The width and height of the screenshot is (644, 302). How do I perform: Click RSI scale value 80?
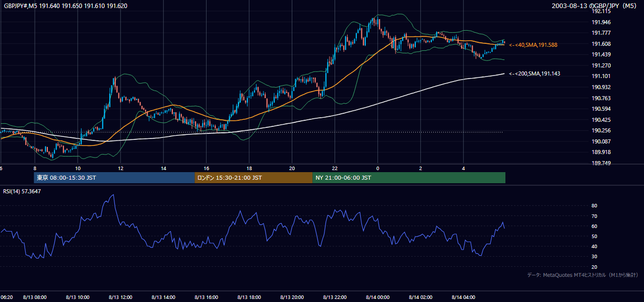click(594, 206)
